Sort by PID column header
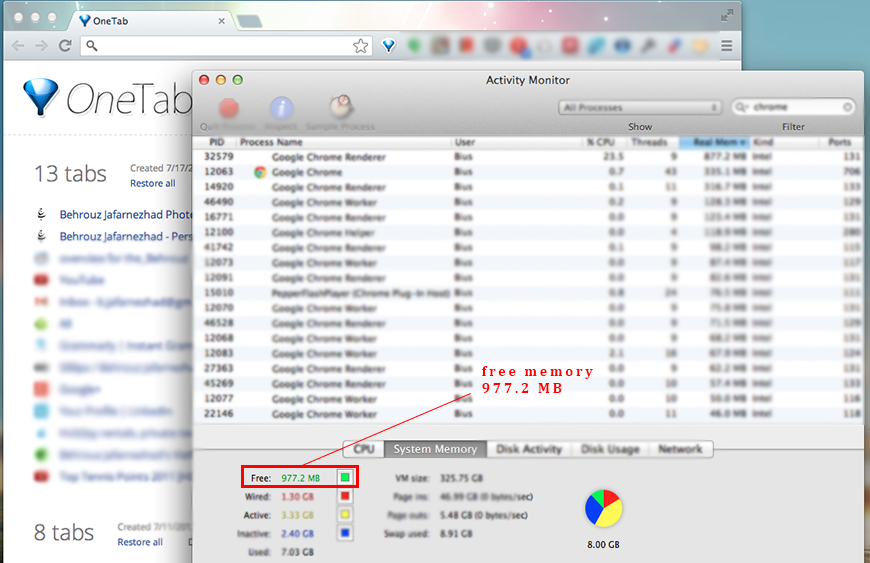This screenshot has height=563, width=870. pos(216,143)
